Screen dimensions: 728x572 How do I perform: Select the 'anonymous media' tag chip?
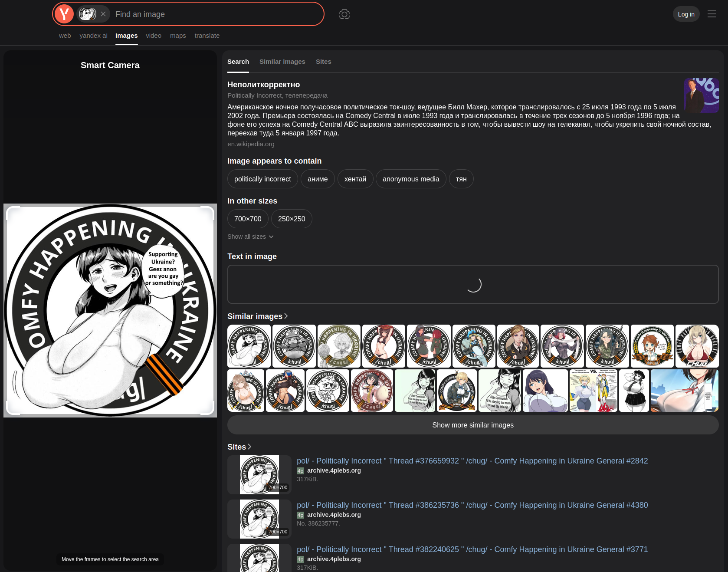[411, 179]
